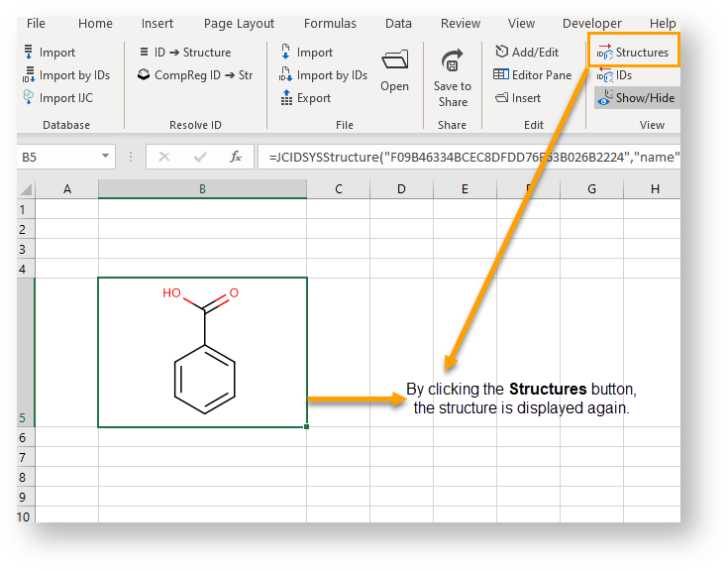Click the Structures button in View group
The height and width of the screenshot is (570, 728).
(x=633, y=53)
